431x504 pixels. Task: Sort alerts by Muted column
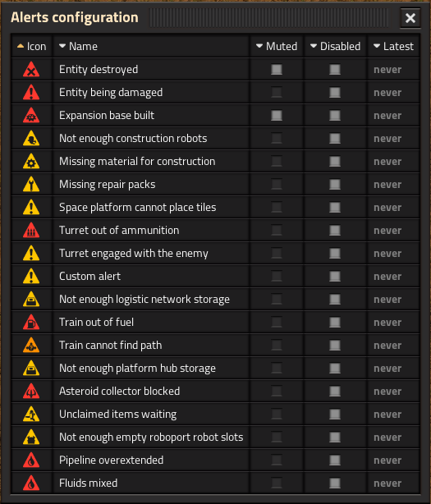277,46
